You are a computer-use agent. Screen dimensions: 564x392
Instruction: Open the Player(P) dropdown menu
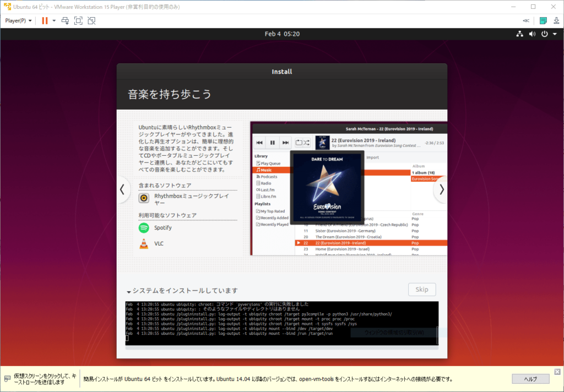coord(18,21)
